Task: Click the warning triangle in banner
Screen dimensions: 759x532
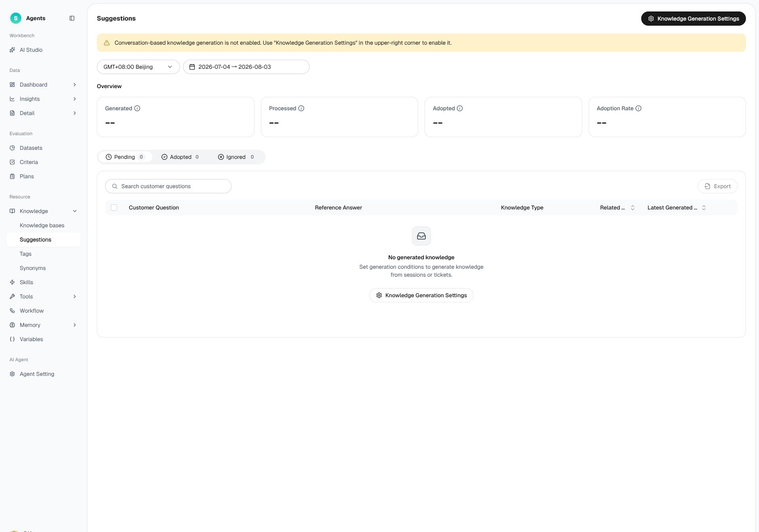Action: (107, 43)
